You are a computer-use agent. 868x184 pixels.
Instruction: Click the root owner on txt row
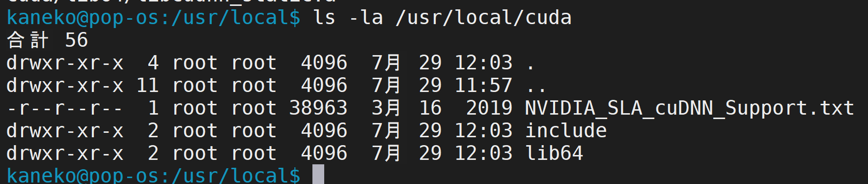point(195,108)
